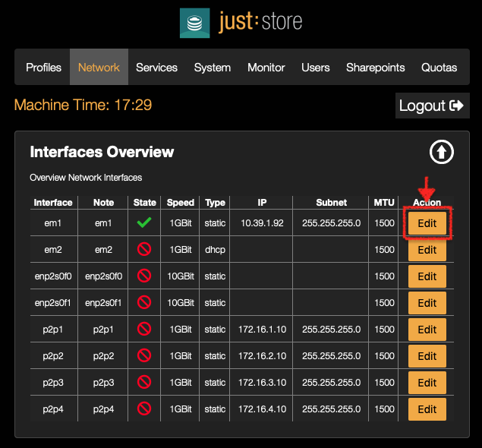Click the Interface column header
Viewport: 482px width, 448px height.
(x=53, y=202)
